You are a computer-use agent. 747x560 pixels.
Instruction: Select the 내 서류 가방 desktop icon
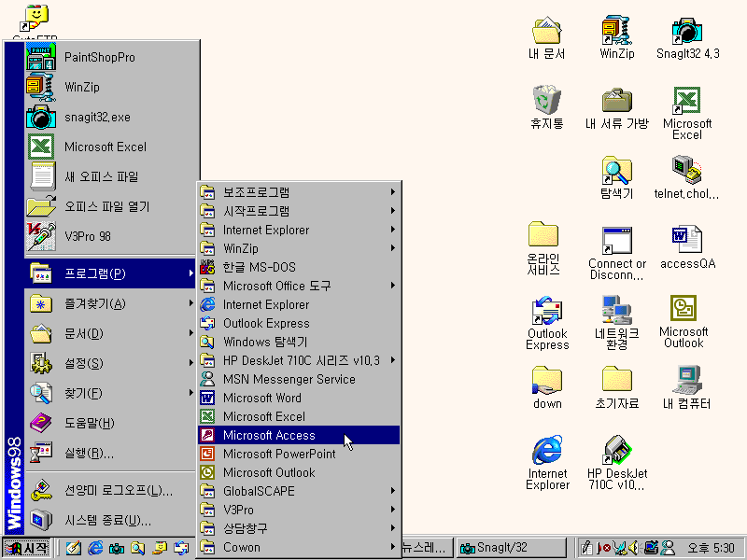617,108
